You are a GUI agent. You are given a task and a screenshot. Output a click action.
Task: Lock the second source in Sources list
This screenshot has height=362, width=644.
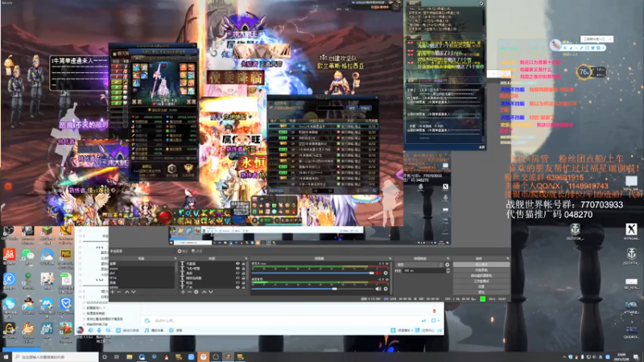[243, 269]
